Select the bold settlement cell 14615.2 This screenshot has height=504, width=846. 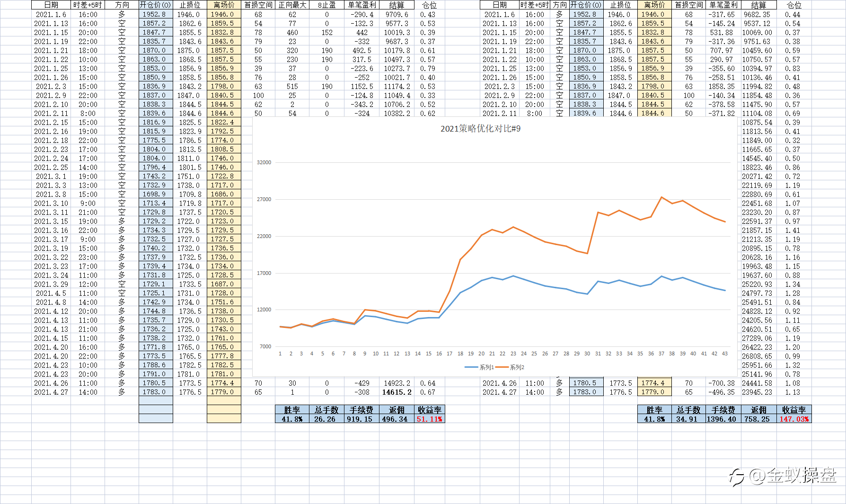pos(397,392)
